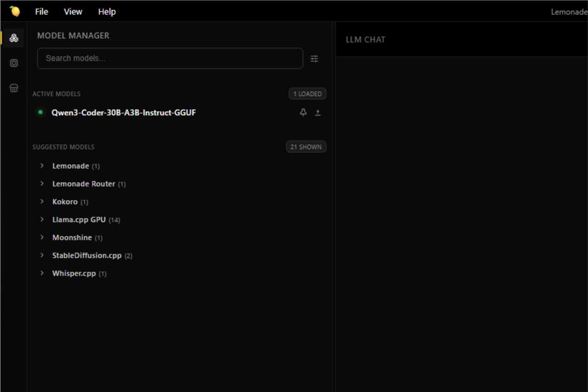Image resolution: width=588 pixels, height=392 pixels.
Task: Click the Whisper.cpp group label
Action: pyautogui.click(x=74, y=274)
